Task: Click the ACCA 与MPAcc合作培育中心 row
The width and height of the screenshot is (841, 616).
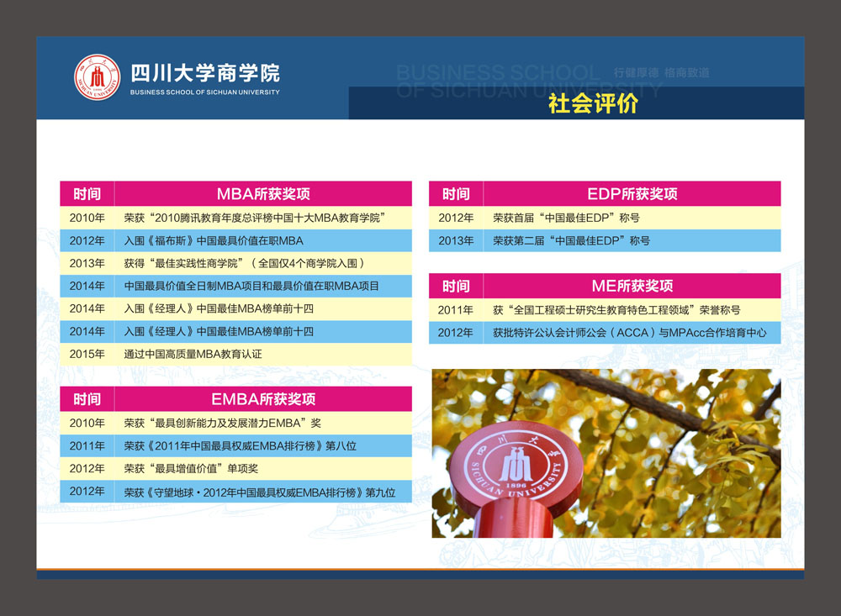Action: [x=605, y=333]
